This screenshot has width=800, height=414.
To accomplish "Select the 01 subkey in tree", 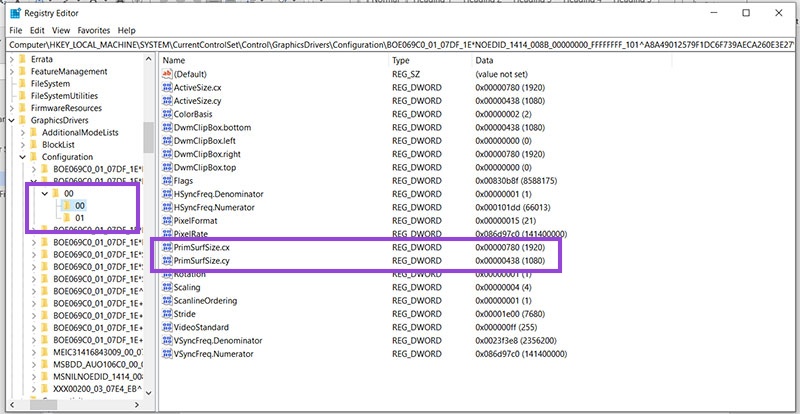I will click(x=79, y=217).
